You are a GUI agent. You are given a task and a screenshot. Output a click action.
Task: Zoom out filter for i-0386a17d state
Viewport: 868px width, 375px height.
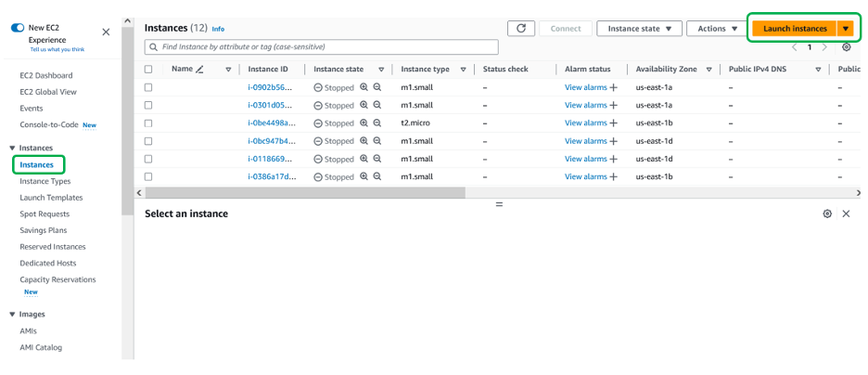click(x=377, y=176)
